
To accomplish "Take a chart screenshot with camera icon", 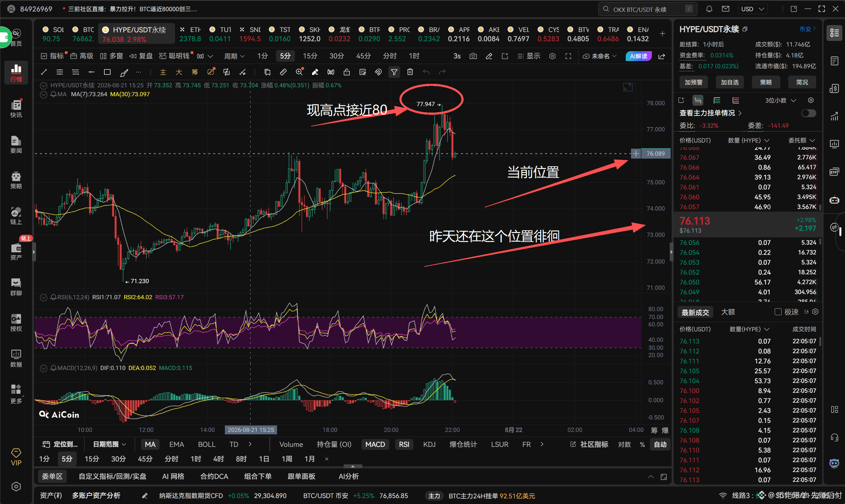I will (473, 56).
